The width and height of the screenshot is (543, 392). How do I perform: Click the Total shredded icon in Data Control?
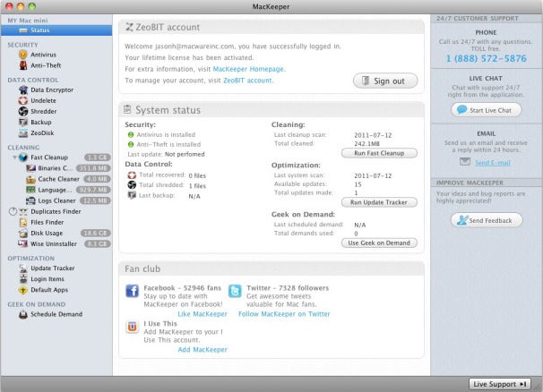coord(132,185)
